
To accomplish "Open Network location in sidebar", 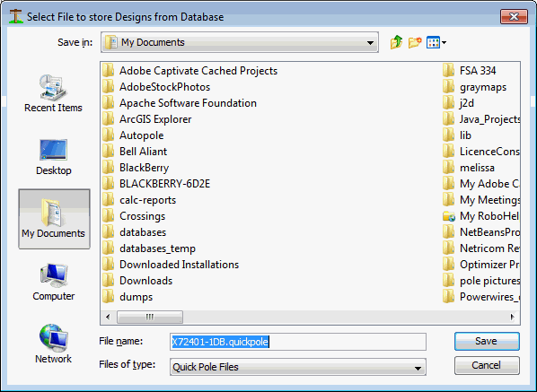I will (x=53, y=344).
